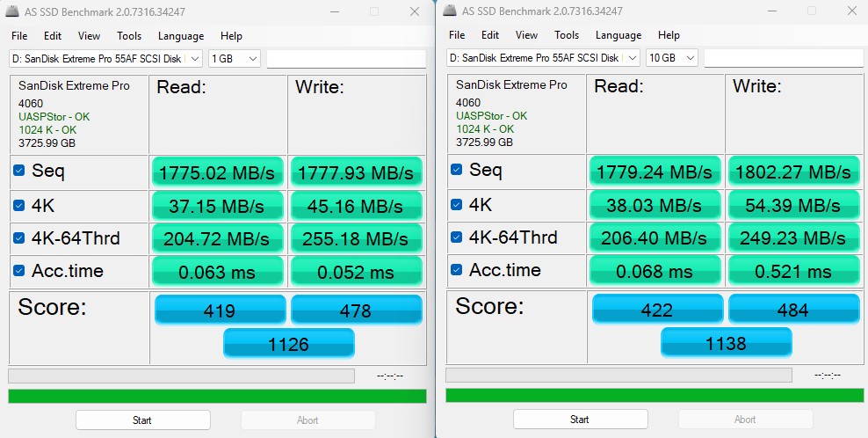Uncheck Seq test in left window

tap(18, 171)
